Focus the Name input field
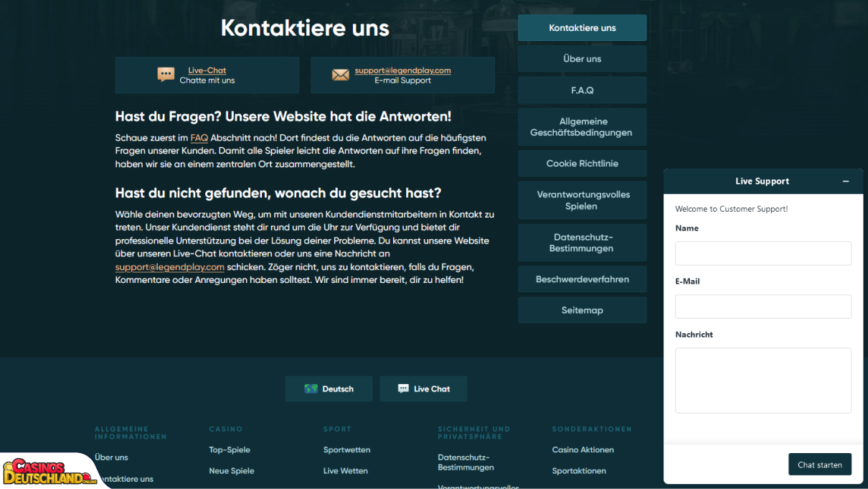This screenshot has height=489, width=868. (763, 253)
